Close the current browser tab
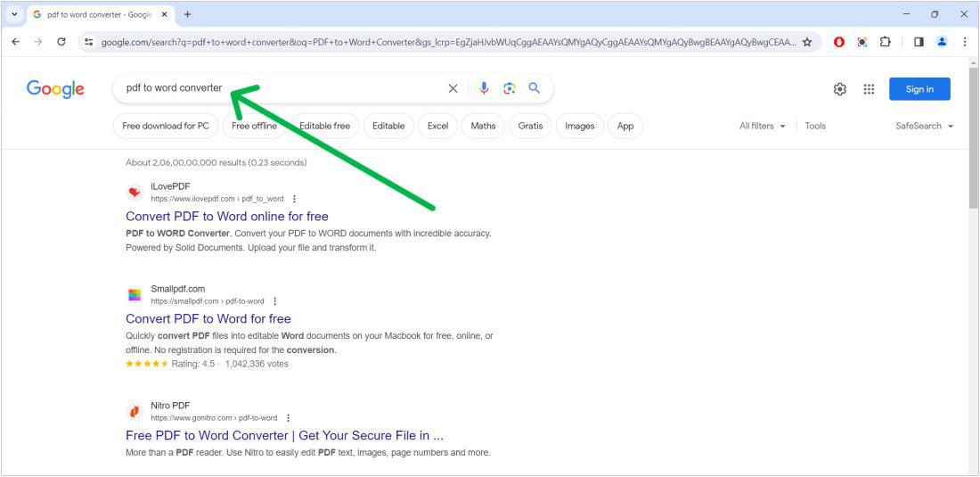 [x=165, y=14]
